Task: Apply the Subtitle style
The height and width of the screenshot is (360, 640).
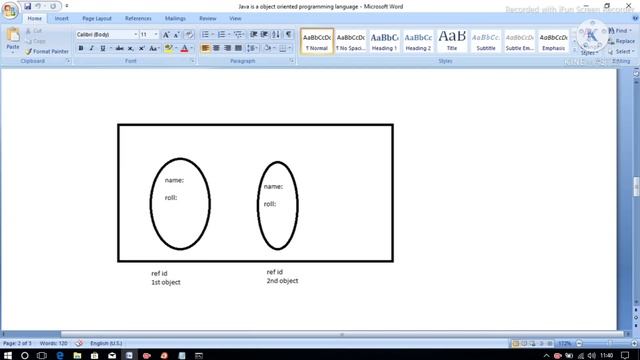Action: (486, 41)
